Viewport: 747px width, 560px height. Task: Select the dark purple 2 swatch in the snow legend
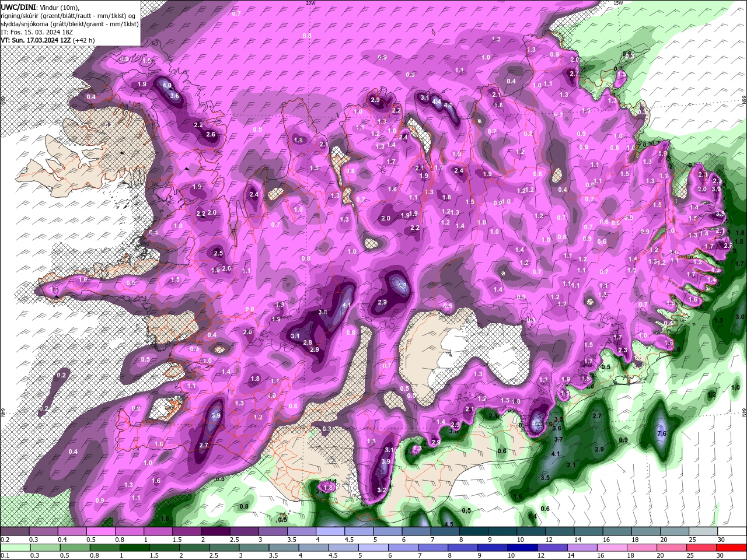click(x=215, y=531)
